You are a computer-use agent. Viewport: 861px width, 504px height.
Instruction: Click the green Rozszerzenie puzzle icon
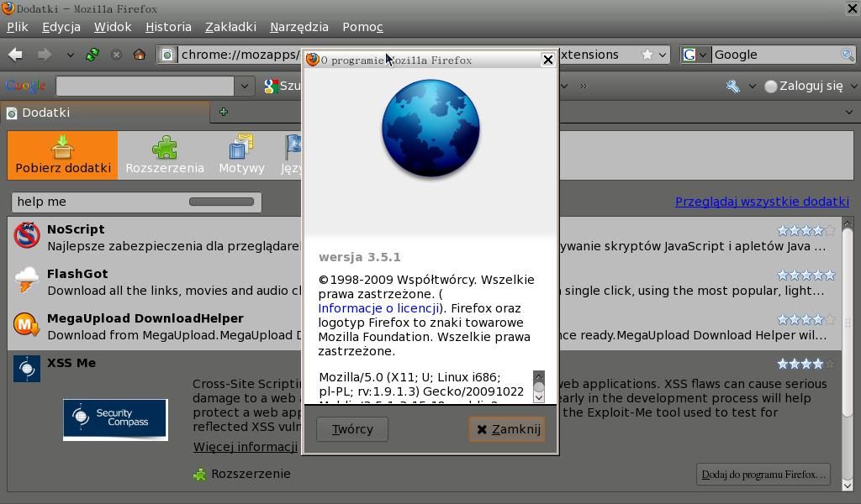pos(200,475)
